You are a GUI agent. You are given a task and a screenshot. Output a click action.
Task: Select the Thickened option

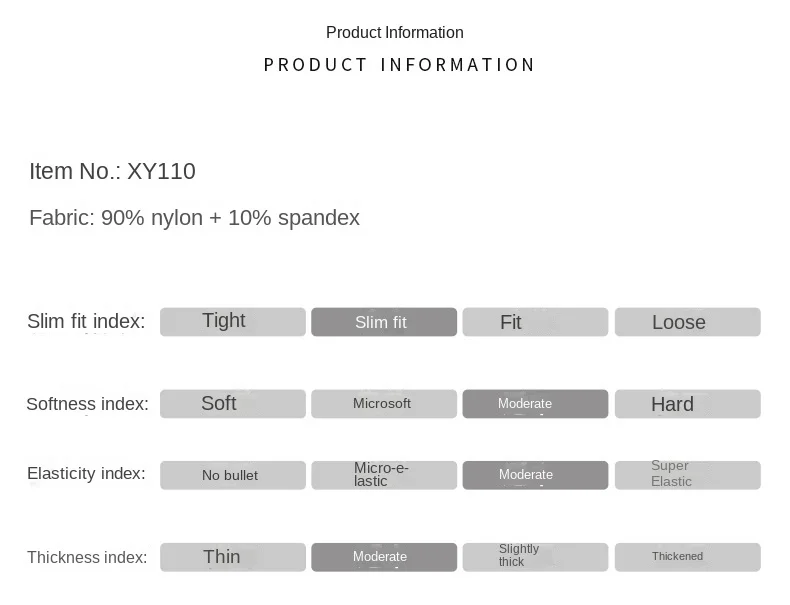pyautogui.click(x=687, y=557)
